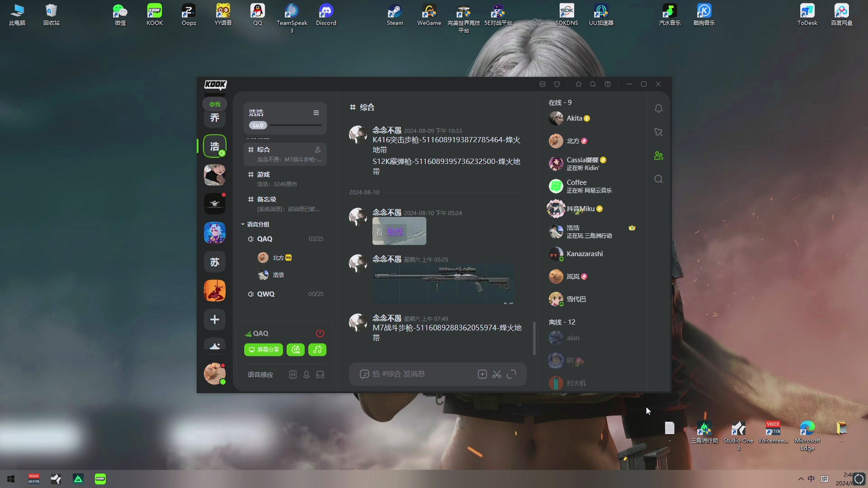The width and height of the screenshot is (868, 488).
Task: Disconnect from voice with red power icon
Action: pos(320,333)
